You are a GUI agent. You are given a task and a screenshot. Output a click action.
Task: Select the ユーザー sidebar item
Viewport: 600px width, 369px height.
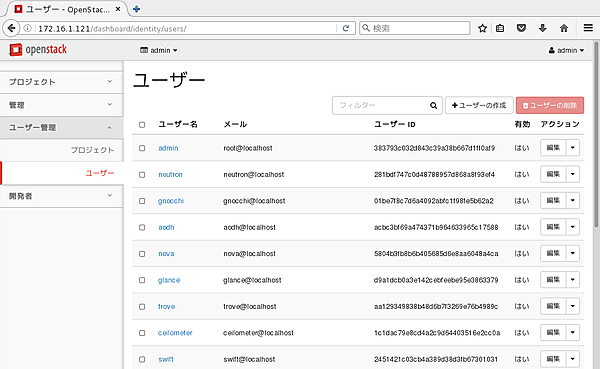click(61, 173)
